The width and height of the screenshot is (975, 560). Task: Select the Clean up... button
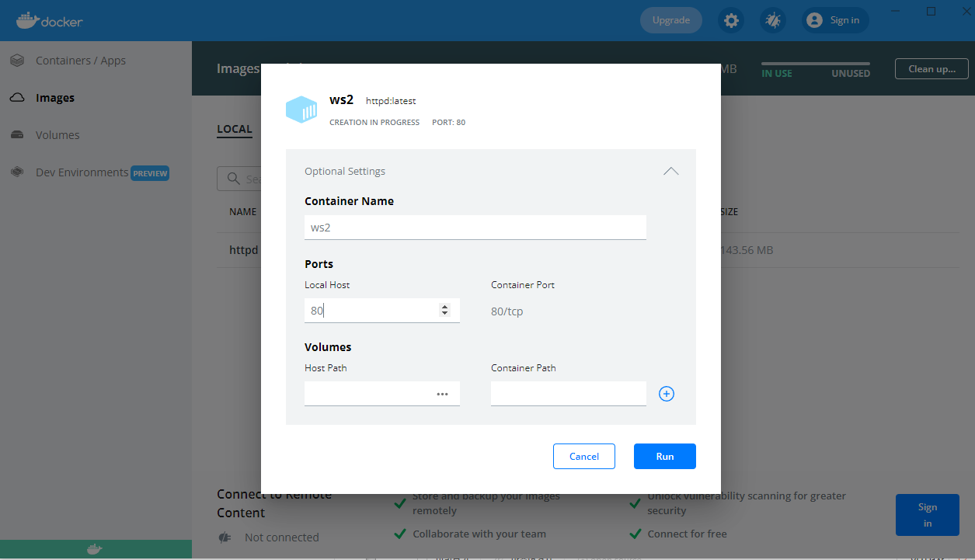(x=932, y=68)
